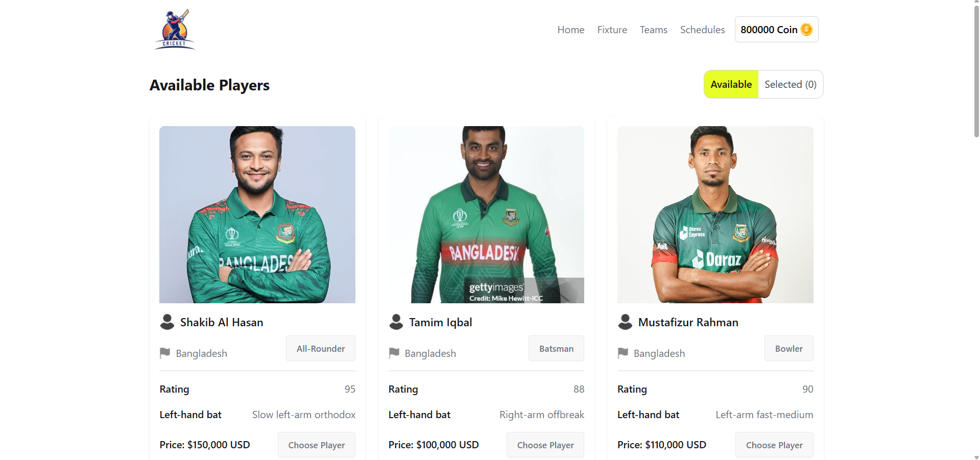This screenshot has width=980, height=460.
Task: Switch to the Selected (0) toggle
Action: [x=790, y=84]
